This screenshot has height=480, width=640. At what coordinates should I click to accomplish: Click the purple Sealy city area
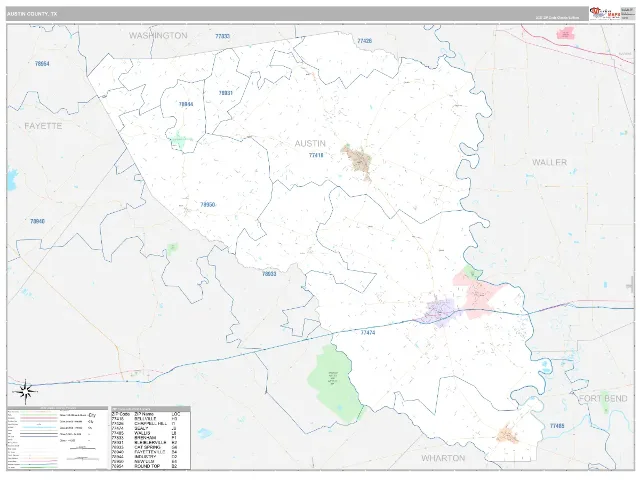point(439,312)
